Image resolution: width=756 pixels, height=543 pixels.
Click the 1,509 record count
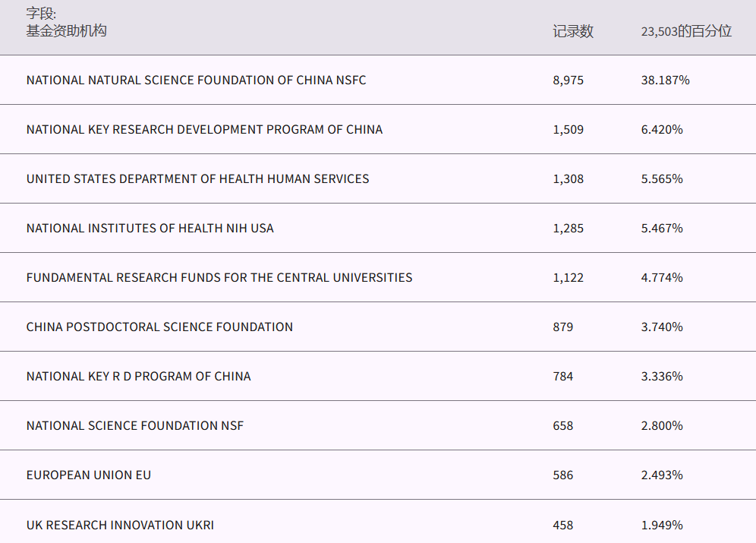(569, 129)
